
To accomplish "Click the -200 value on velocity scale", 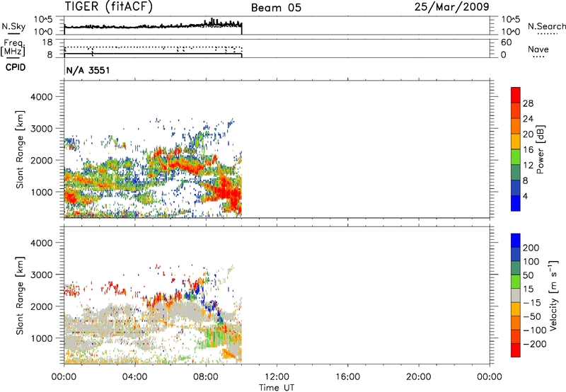I will click(x=536, y=344).
